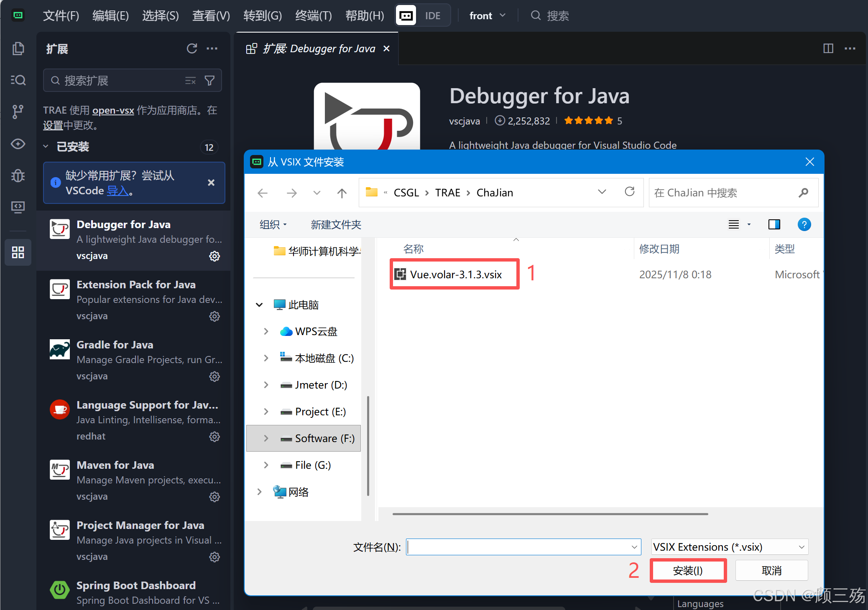Click the 安装(I) install button
Viewport: 868px width, 610px height.
click(688, 570)
